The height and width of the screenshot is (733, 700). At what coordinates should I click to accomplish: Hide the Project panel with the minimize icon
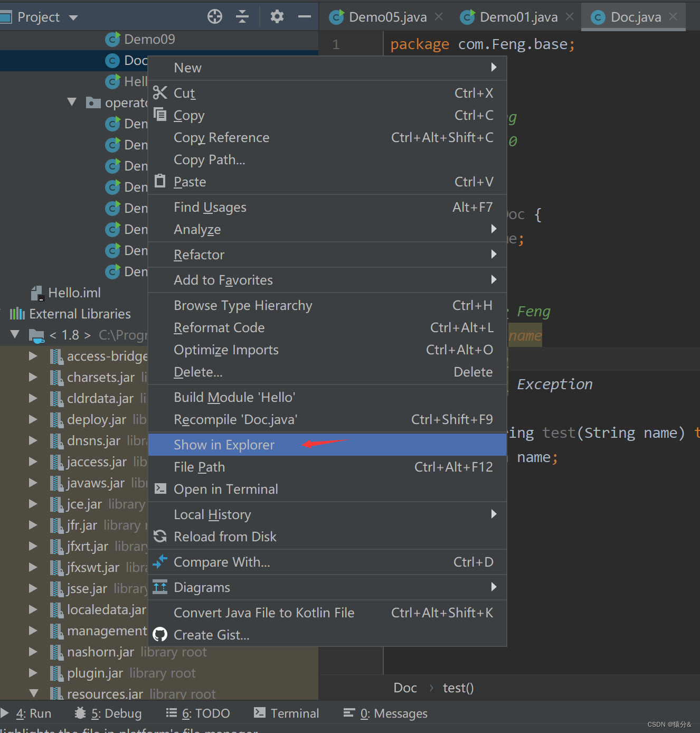tap(304, 16)
